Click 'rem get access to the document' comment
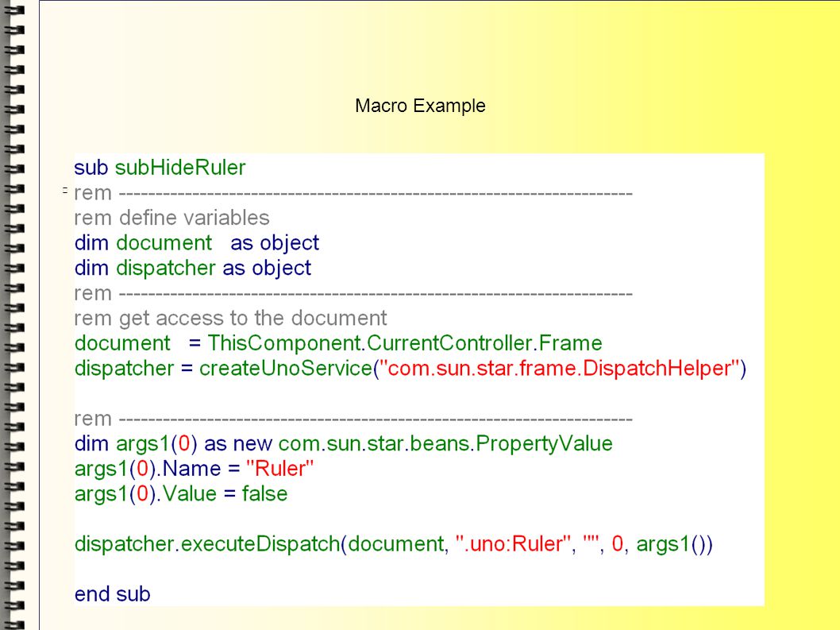 (230, 319)
